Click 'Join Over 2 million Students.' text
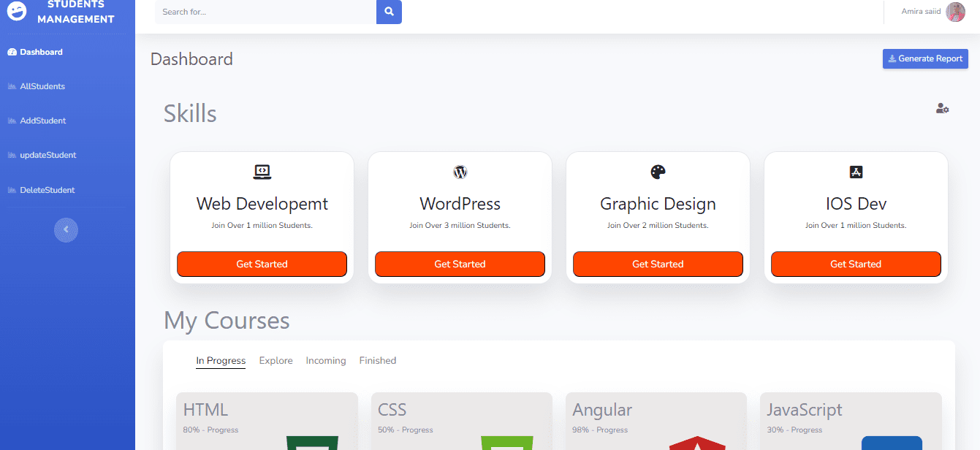The height and width of the screenshot is (450, 980). click(x=658, y=226)
